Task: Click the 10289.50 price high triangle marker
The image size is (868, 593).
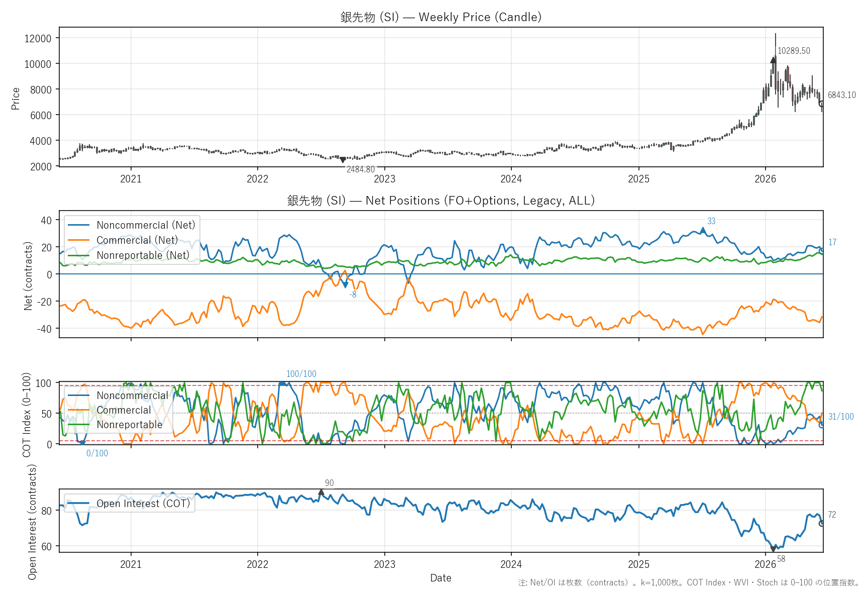Action: (773, 60)
